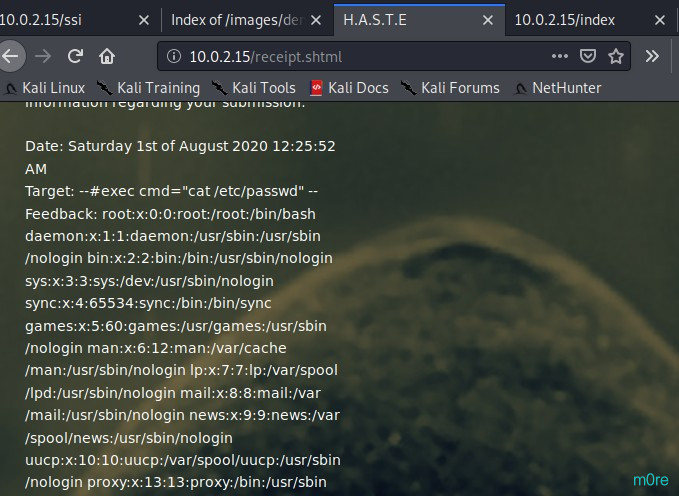
Task: Open the NetHunter bookmark
Action: (x=557, y=88)
